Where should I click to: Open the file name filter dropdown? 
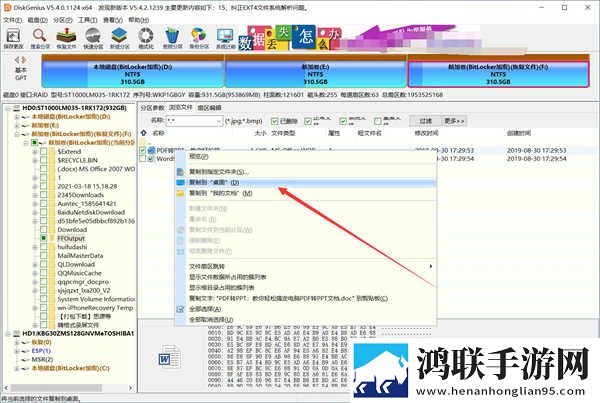(x=219, y=121)
